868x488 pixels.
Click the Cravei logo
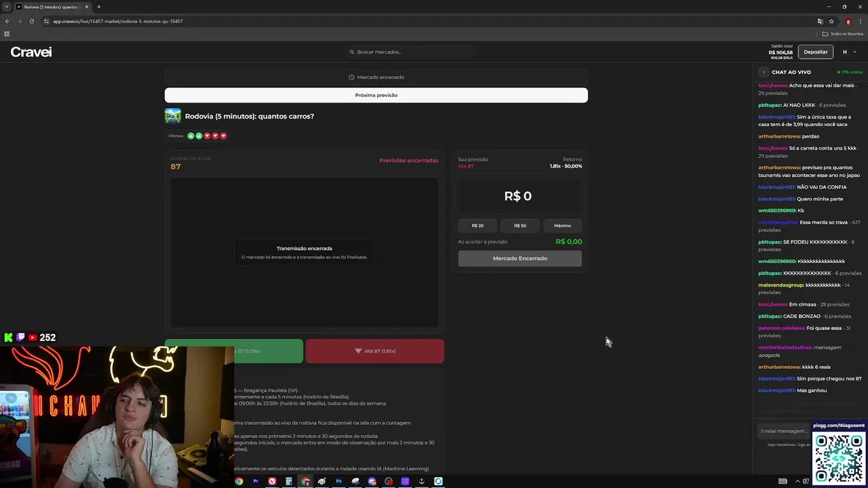pos(31,52)
